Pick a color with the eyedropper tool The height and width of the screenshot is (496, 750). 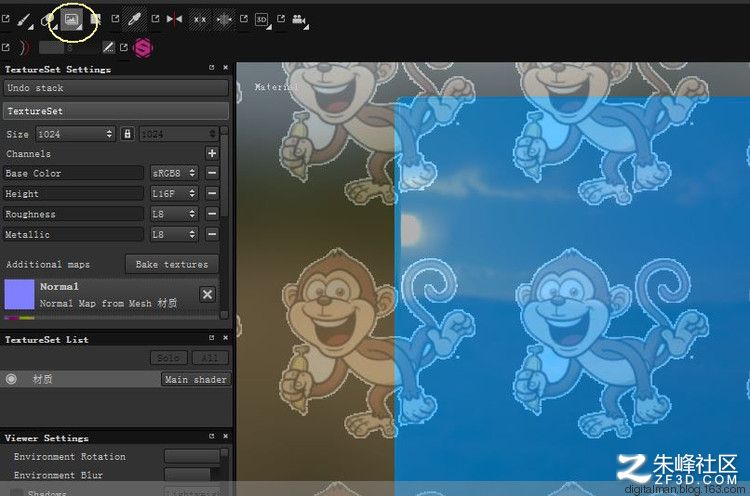point(134,19)
